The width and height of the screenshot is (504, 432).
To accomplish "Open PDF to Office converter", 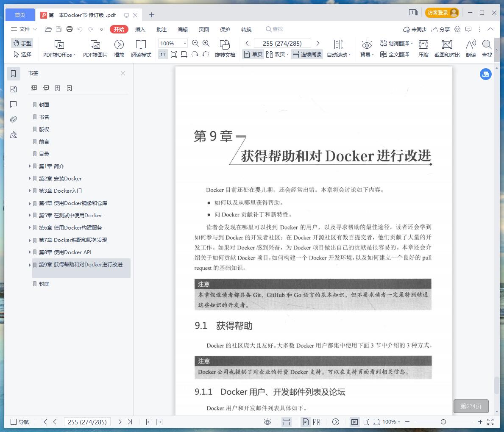I will click(59, 49).
